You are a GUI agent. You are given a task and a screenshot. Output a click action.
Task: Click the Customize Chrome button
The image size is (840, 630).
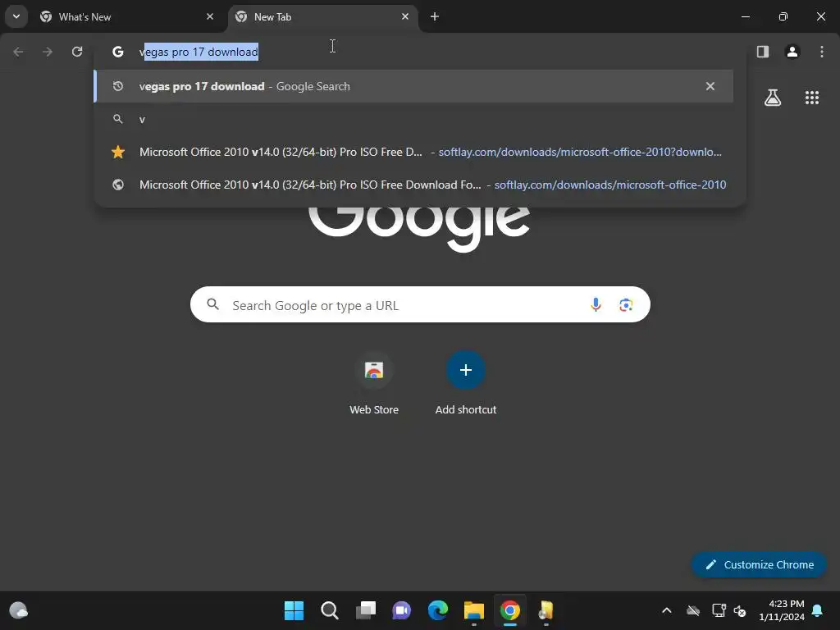759,564
